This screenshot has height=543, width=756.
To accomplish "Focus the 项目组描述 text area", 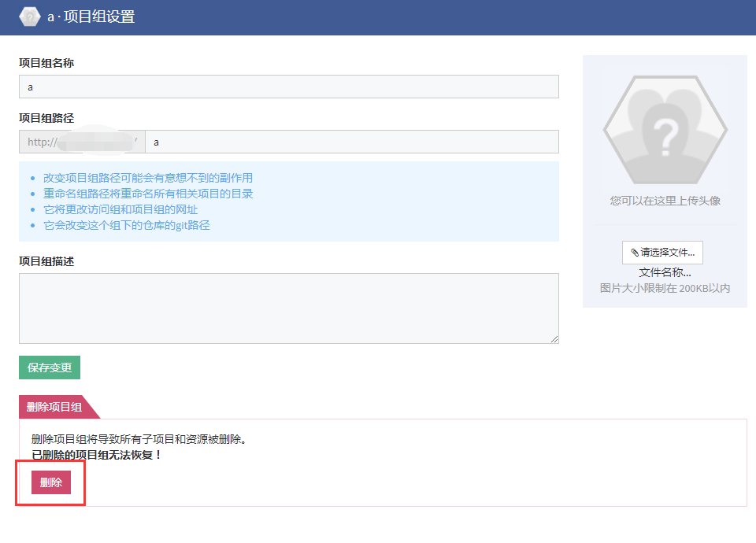I will (x=288, y=308).
